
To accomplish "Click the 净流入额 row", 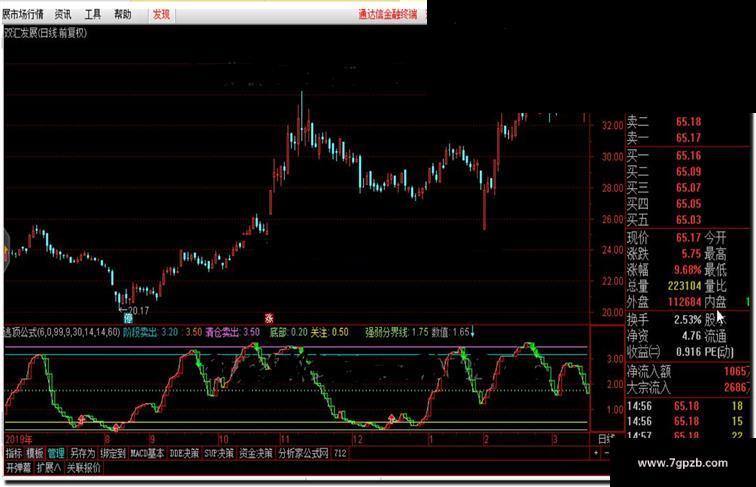I will pyautogui.click(x=688, y=371).
